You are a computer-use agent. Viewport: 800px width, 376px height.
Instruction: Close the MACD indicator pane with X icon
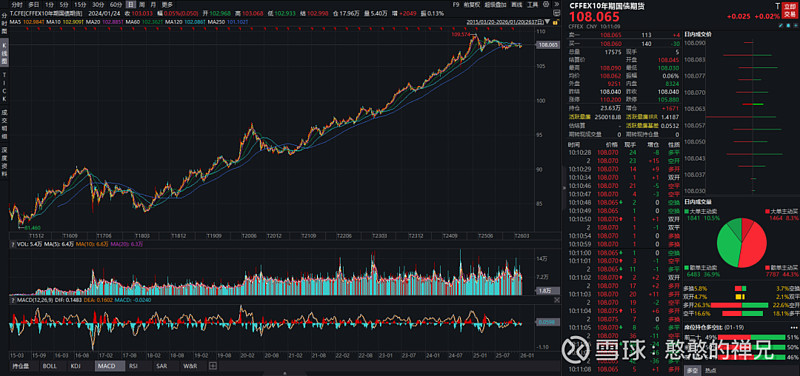click(557, 300)
